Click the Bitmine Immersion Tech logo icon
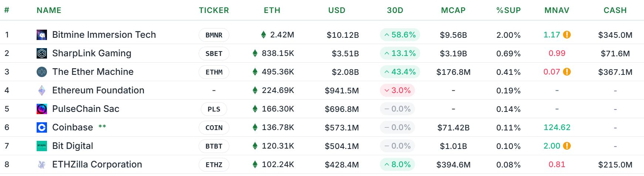The image size is (644, 176). point(42,35)
